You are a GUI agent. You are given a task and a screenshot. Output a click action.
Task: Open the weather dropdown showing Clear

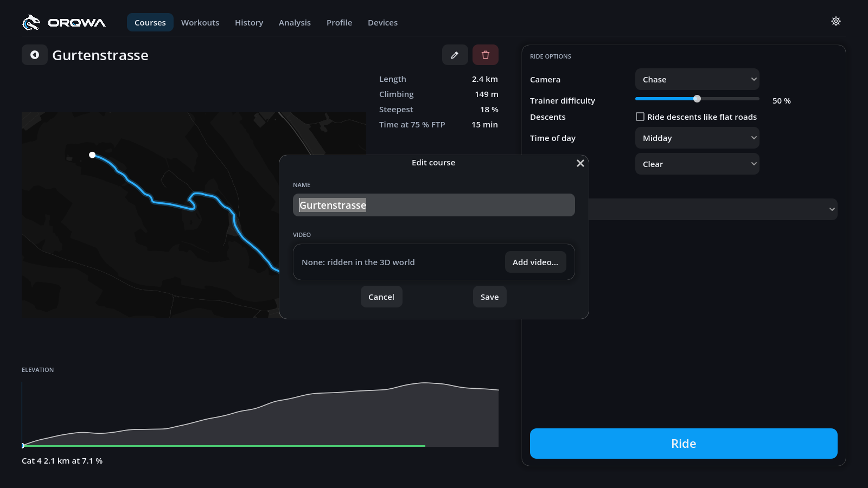coord(697,164)
